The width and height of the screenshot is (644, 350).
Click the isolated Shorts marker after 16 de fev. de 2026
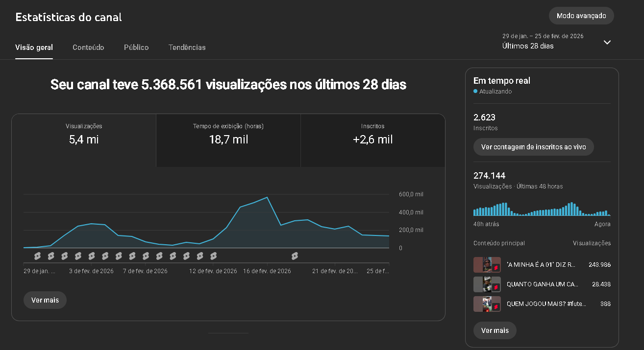tap(295, 256)
